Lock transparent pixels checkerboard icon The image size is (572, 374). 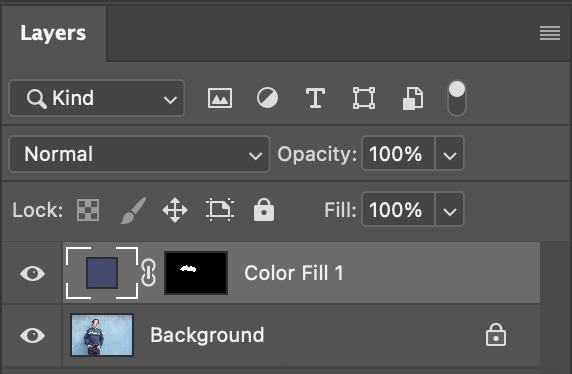[88, 210]
